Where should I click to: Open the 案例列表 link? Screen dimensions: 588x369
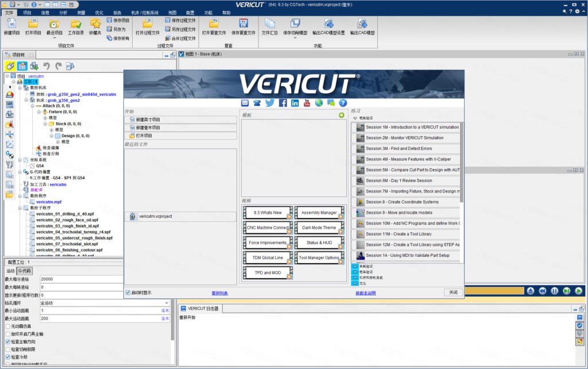[x=220, y=293]
